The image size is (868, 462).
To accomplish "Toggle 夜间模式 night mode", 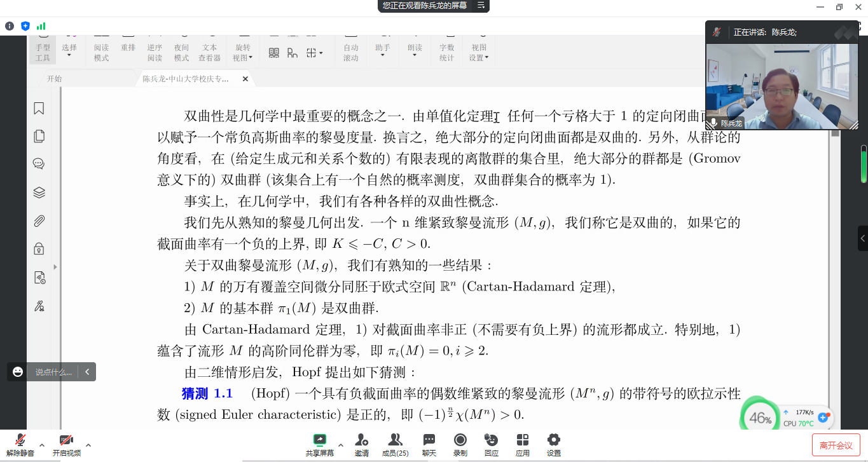I will pyautogui.click(x=181, y=51).
